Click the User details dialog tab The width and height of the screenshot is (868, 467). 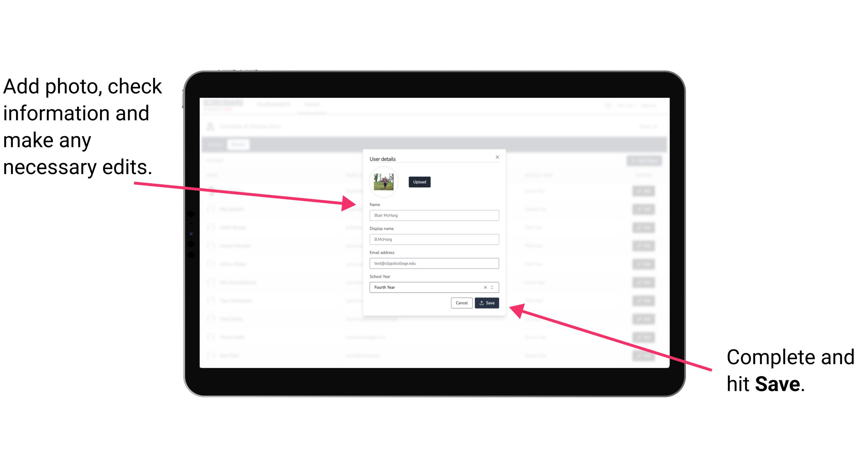point(383,158)
